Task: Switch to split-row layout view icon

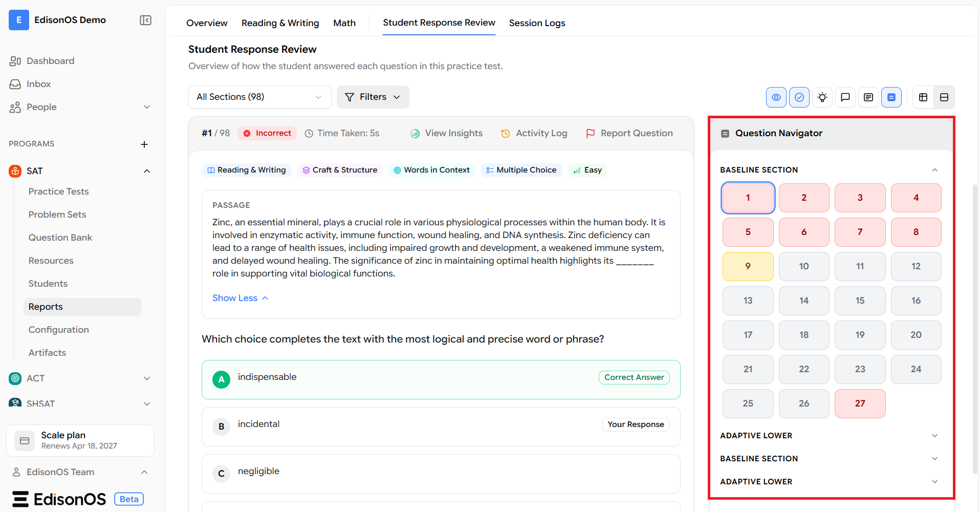Action: 944,97
